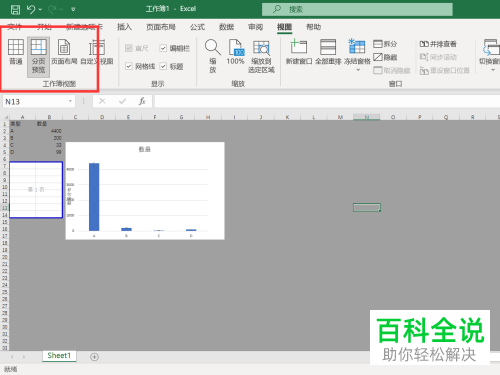Expand the Name Box dropdown arrow
The width and height of the screenshot is (500, 375).
click(x=70, y=101)
